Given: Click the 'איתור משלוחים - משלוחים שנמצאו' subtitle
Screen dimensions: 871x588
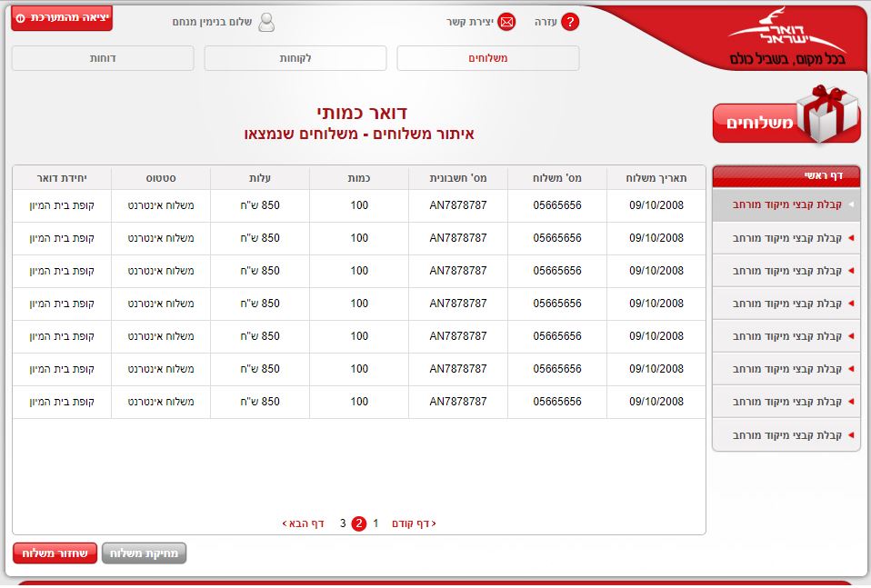Looking at the screenshot, I should tap(359, 134).
